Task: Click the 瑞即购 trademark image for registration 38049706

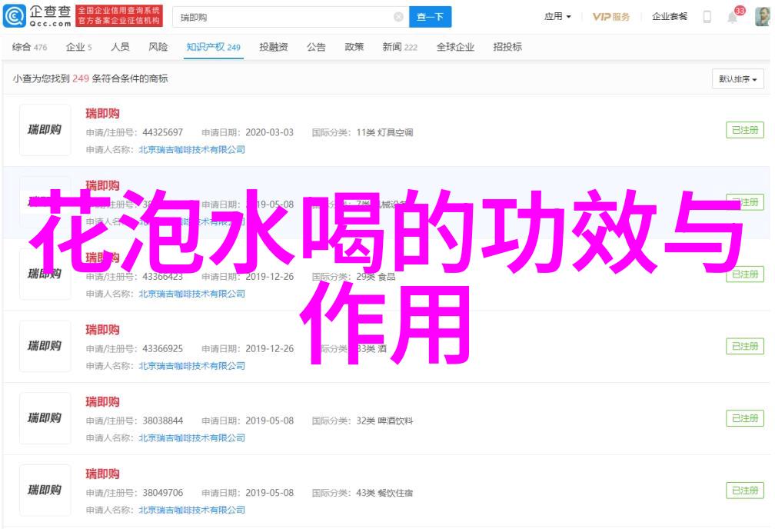Action: coord(45,490)
